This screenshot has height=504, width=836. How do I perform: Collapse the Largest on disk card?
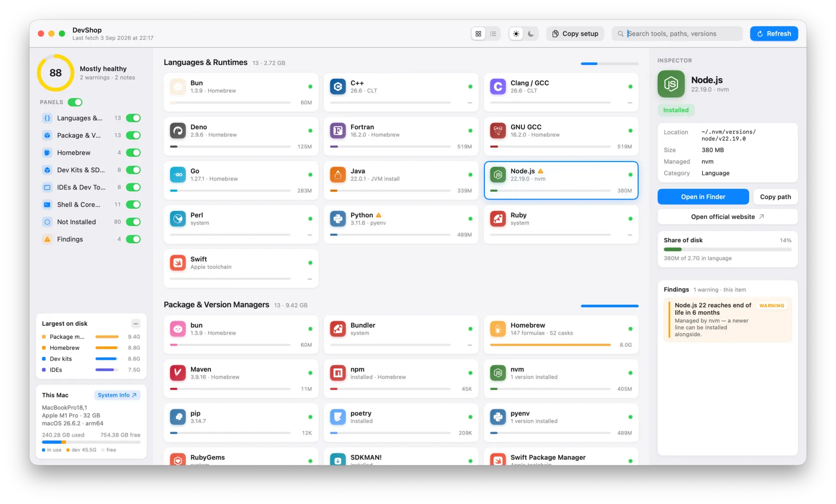pyautogui.click(x=136, y=323)
